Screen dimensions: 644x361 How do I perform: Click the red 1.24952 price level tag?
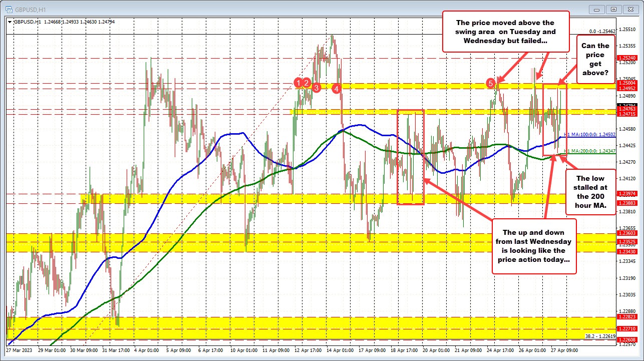click(628, 89)
